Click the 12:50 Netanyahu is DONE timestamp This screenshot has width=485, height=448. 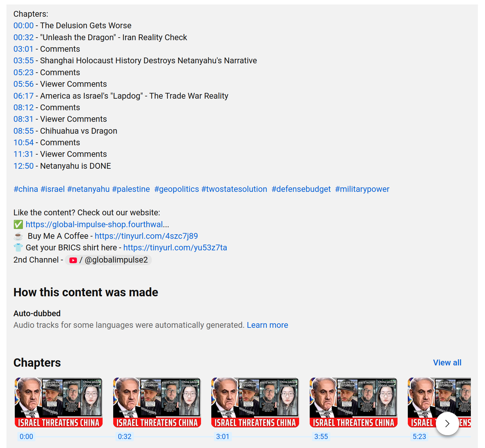tap(23, 166)
